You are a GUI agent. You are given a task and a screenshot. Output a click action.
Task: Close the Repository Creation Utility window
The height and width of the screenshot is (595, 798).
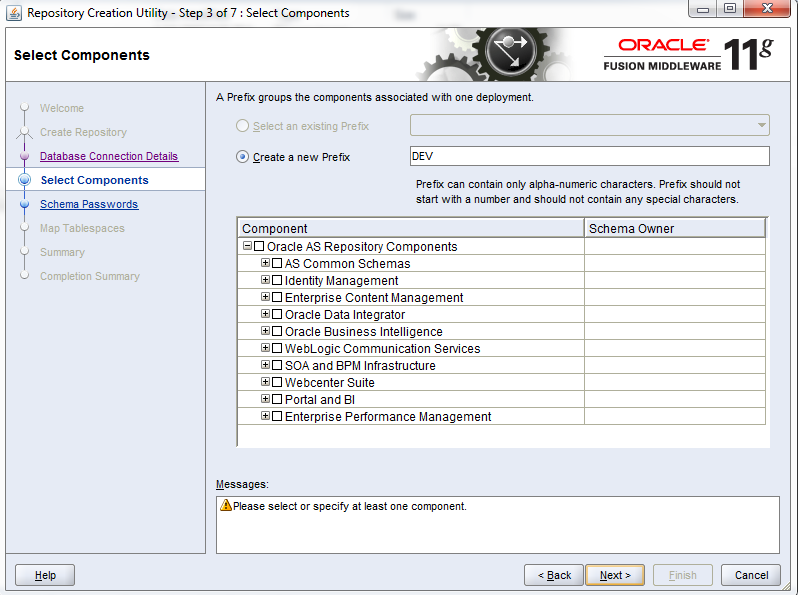[767, 9]
